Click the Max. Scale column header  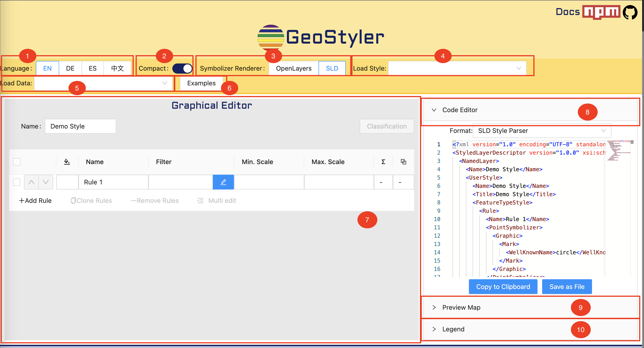click(328, 162)
